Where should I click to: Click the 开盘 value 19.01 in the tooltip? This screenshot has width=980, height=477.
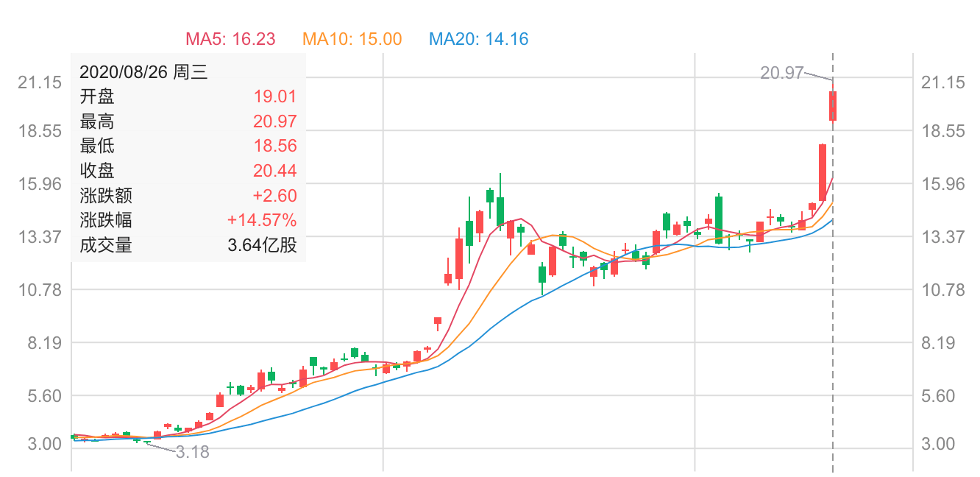point(274,96)
